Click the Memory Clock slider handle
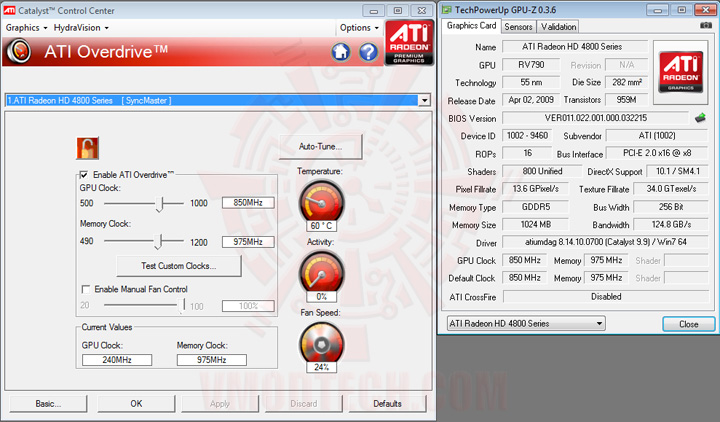 (158, 241)
